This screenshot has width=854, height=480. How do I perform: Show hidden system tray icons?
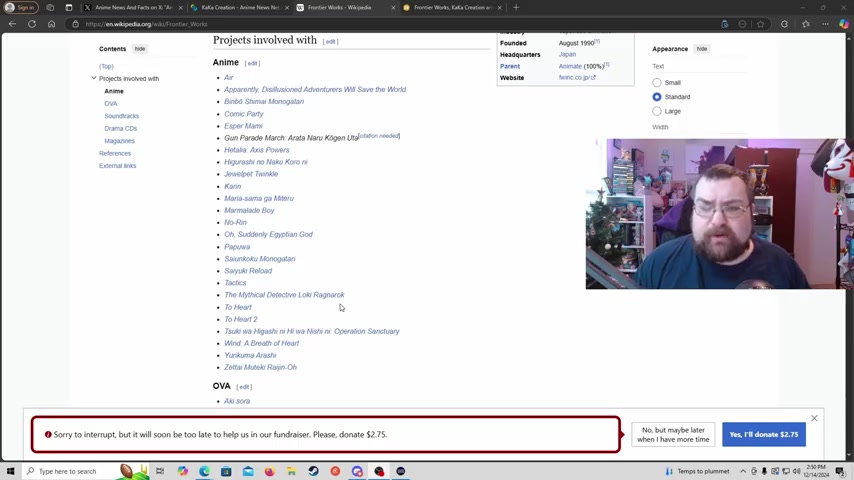(x=743, y=471)
